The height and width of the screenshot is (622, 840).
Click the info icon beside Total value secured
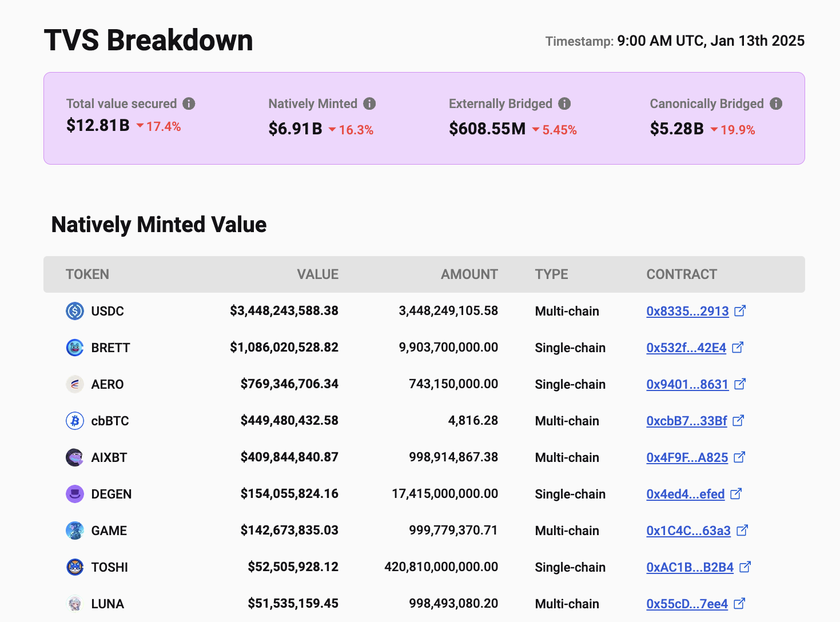coord(189,103)
